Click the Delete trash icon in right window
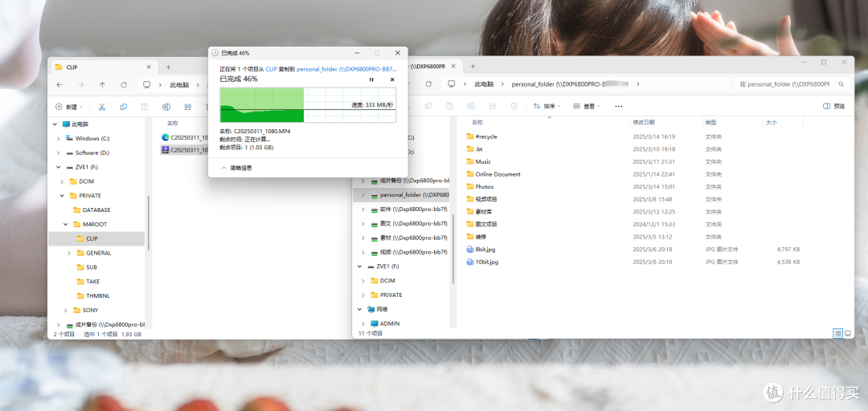Image resolution: width=868 pixels, height=411 pixels. point(514,106)
